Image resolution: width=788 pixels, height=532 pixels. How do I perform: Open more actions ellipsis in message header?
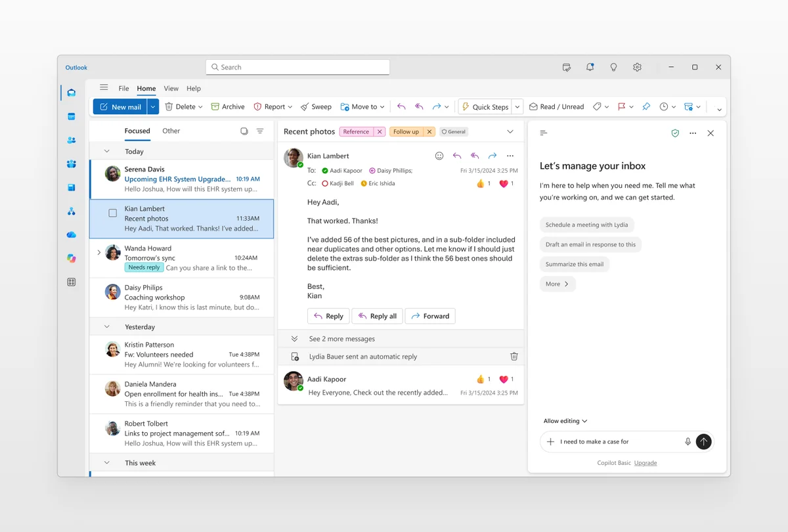pos(510,156)
